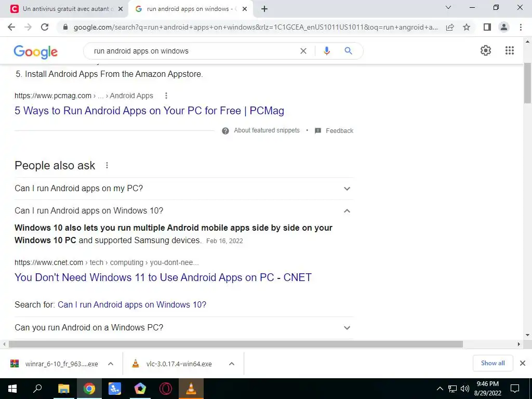
Task: Open Chrome three-dot menu
Action: tap(521, 27)
